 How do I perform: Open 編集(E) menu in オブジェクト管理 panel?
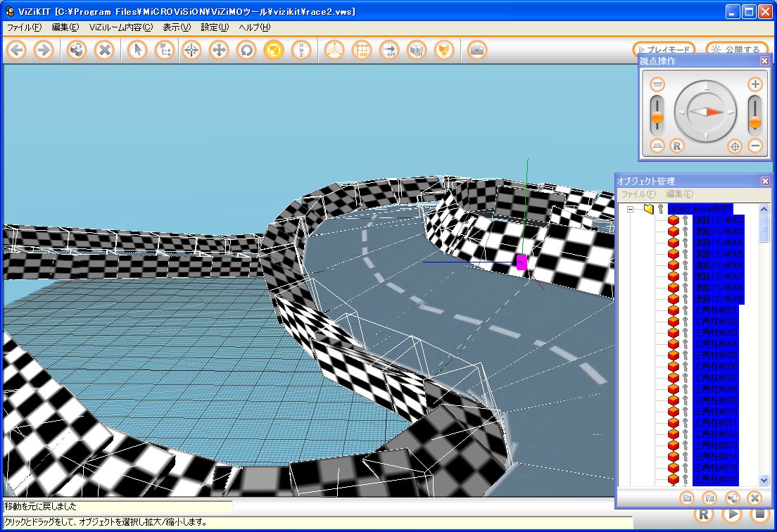679,194
